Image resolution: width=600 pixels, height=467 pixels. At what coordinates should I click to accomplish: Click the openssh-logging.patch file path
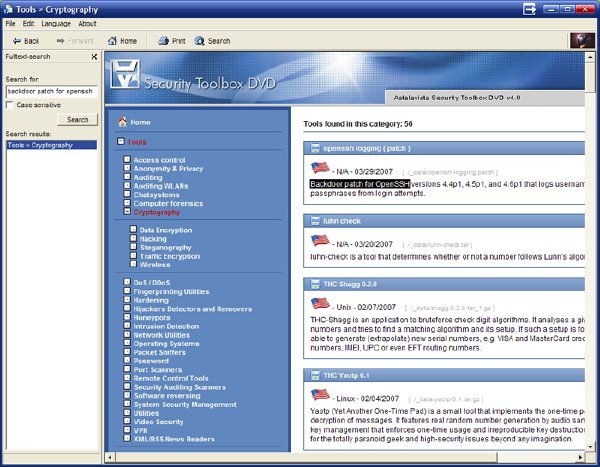[x=450, y=173]
